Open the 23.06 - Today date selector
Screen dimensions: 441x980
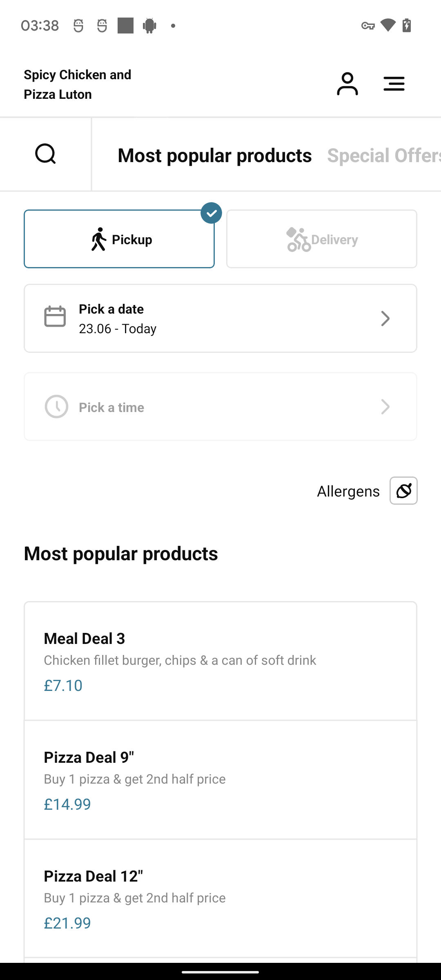click(x=220, y=318)
